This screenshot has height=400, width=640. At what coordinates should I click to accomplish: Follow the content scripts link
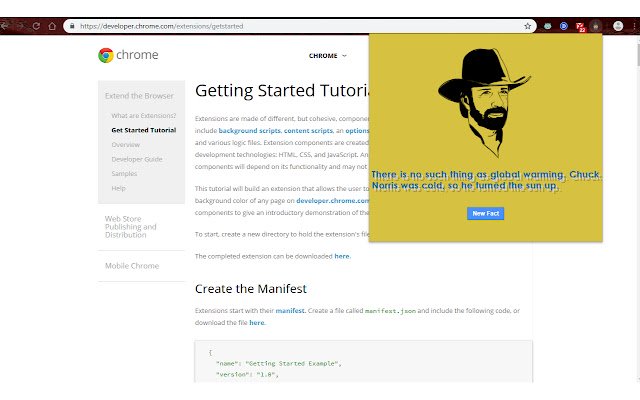pyautogui.click(x=308, y=131)
